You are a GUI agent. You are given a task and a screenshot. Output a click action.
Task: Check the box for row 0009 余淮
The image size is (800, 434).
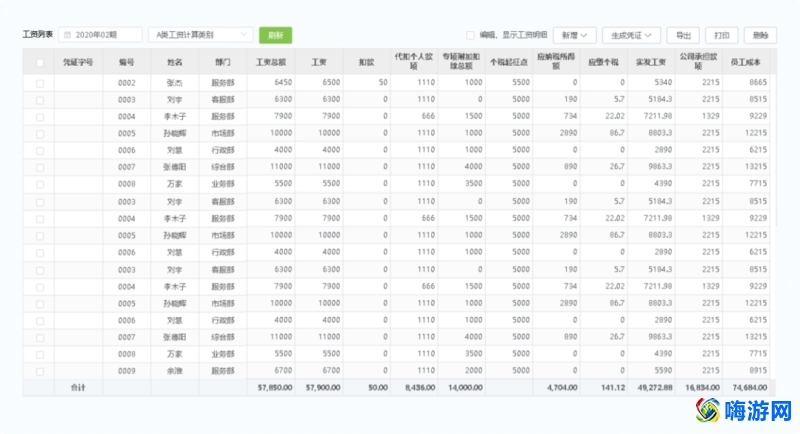point(40,371)
